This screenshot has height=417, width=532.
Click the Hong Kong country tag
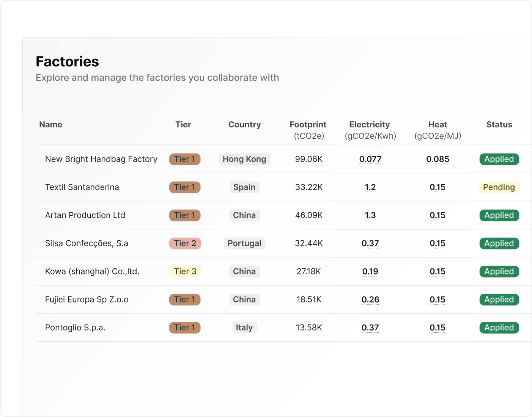(x=244, y=159)
